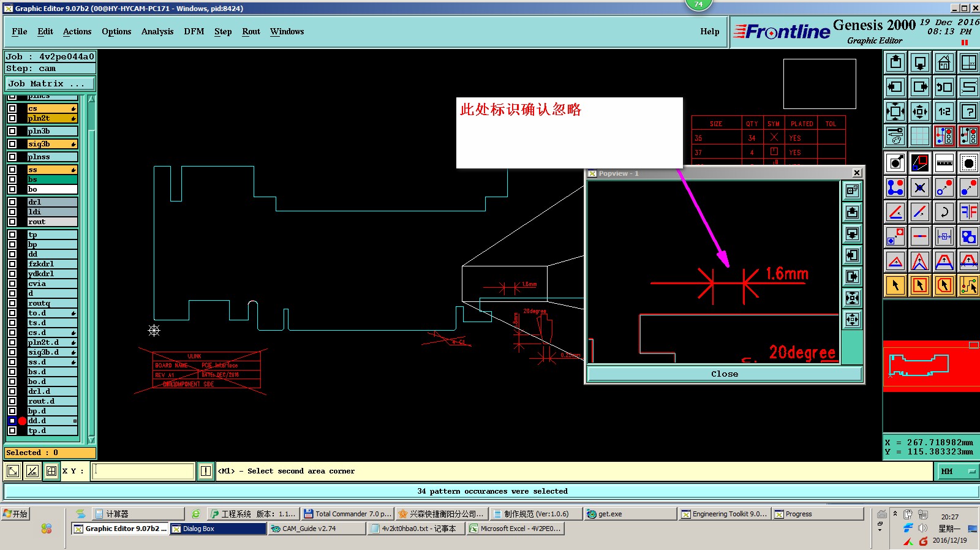The height and width of the screenshot is (550, 980).
Task: Toggle the cs layer checkbox
Action: [x=12, y=108]
